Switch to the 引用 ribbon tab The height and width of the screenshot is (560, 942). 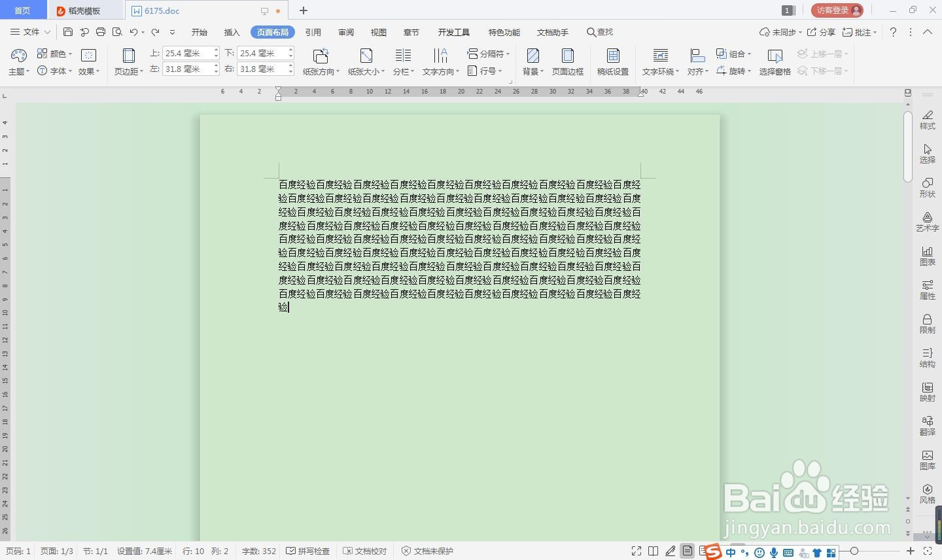tap(313, 32)
